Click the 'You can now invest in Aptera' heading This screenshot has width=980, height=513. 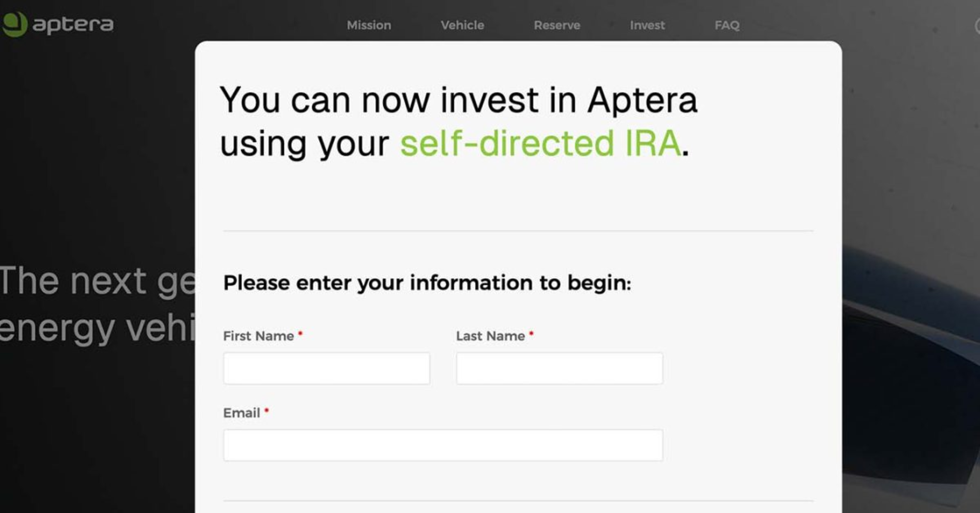pos(458,100)
